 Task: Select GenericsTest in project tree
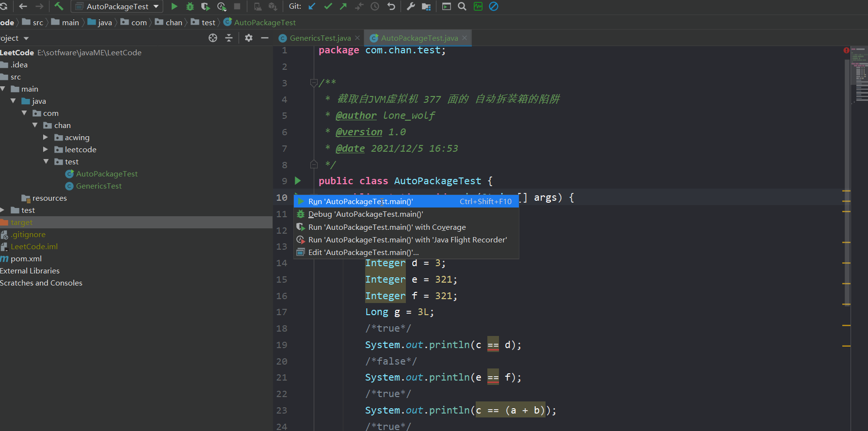pyautogui.click(x=98, y=186)
